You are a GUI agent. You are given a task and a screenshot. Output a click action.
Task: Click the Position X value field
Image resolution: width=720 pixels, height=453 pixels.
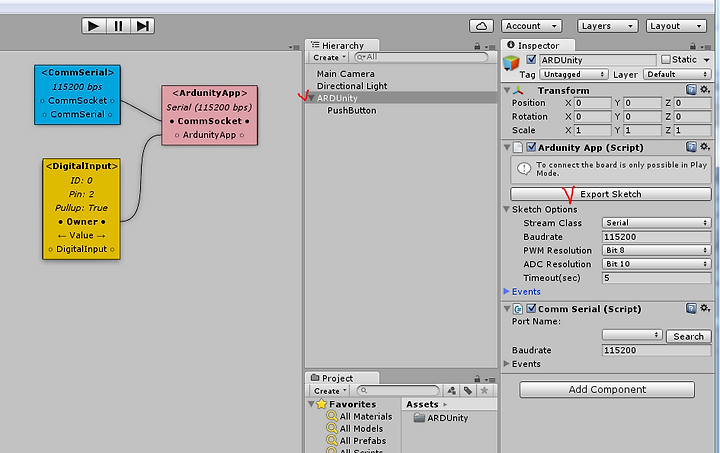592,103
